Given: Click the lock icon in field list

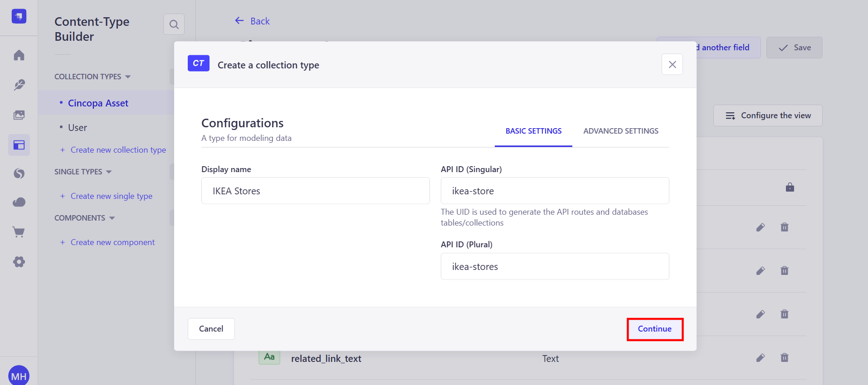Looking at the screenshot, I should (790, 187).
